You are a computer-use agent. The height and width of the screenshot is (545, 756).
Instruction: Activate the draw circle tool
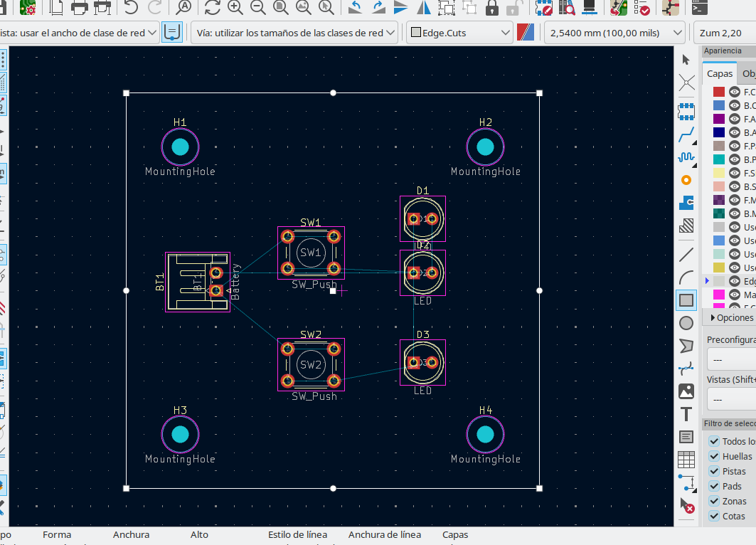686,323
